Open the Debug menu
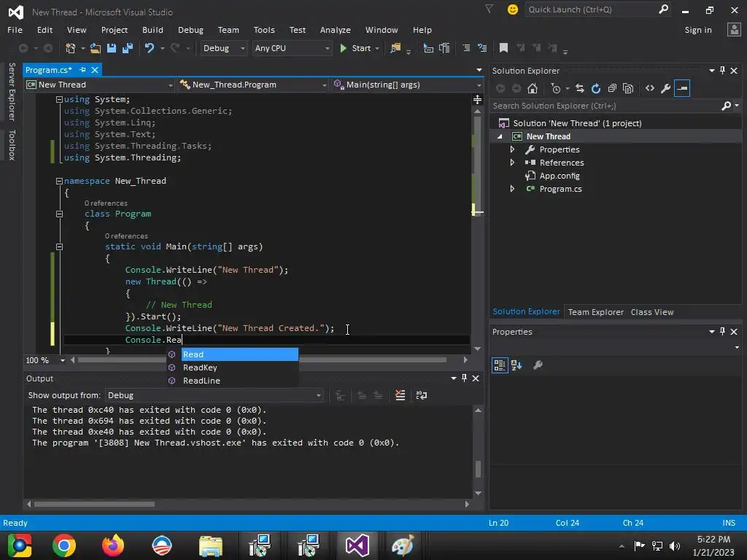 [190, 30]
